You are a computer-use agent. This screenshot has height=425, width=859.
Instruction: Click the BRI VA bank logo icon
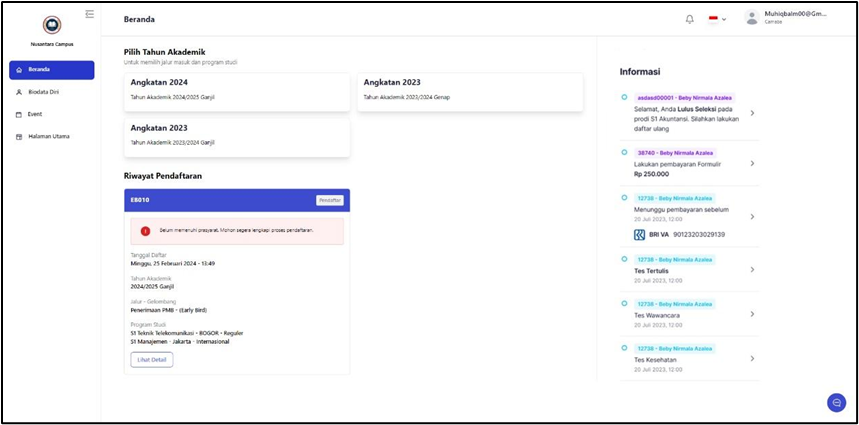pos(639,235)
